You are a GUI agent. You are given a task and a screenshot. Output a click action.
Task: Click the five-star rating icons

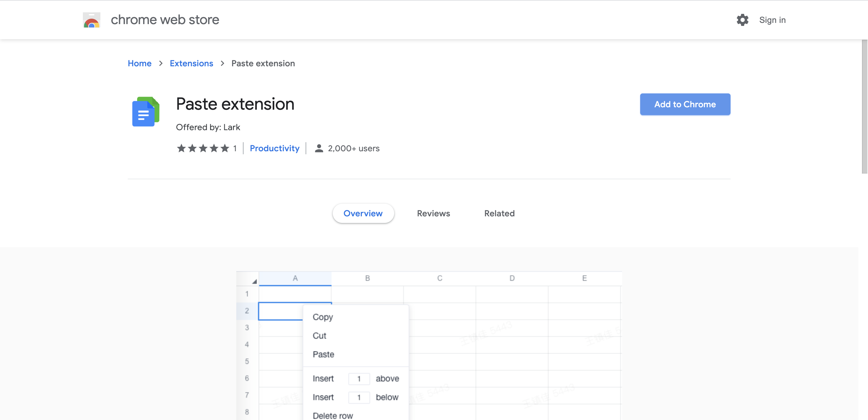click(203, 148)
